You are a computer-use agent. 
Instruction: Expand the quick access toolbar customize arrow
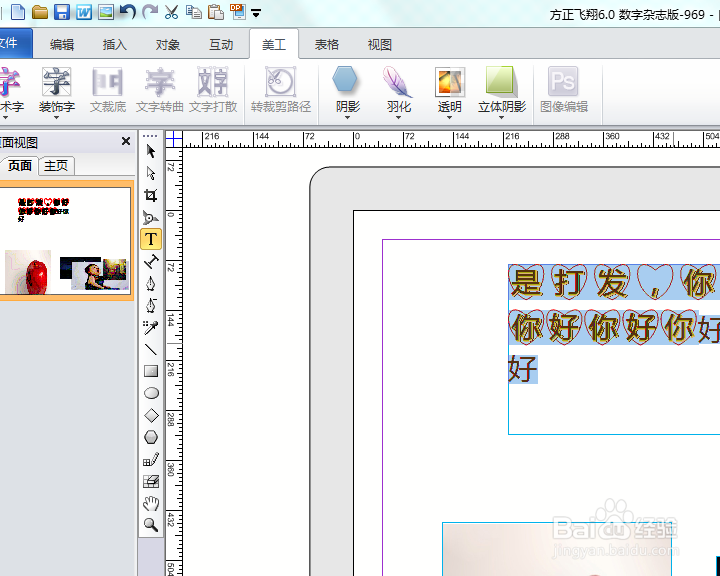pyautogui.click(x=256, y=13)
